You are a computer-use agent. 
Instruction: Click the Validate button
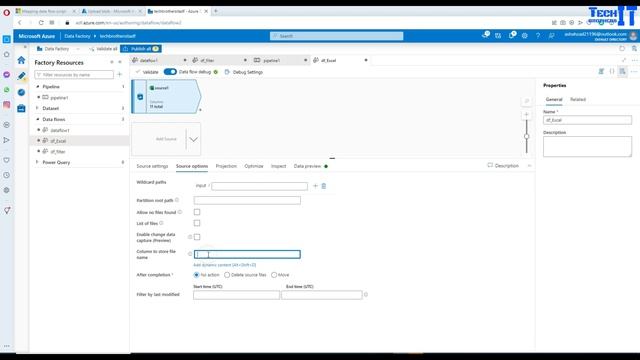pyautogui.click(x=147, y=72)
